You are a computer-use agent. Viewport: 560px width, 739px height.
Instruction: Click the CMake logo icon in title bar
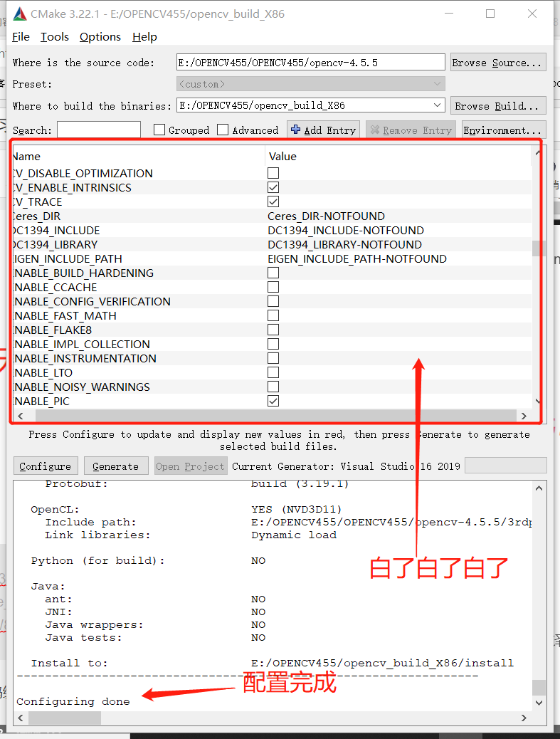[20, 14]
